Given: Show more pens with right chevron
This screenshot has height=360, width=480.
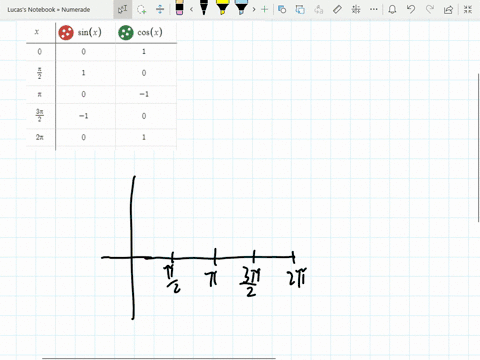Looking at the screenshot, I should click(254, 9).
